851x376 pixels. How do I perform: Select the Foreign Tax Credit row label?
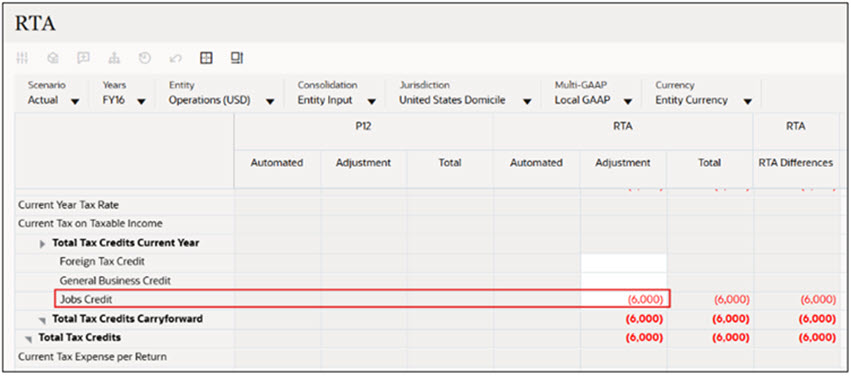[102, 262]
